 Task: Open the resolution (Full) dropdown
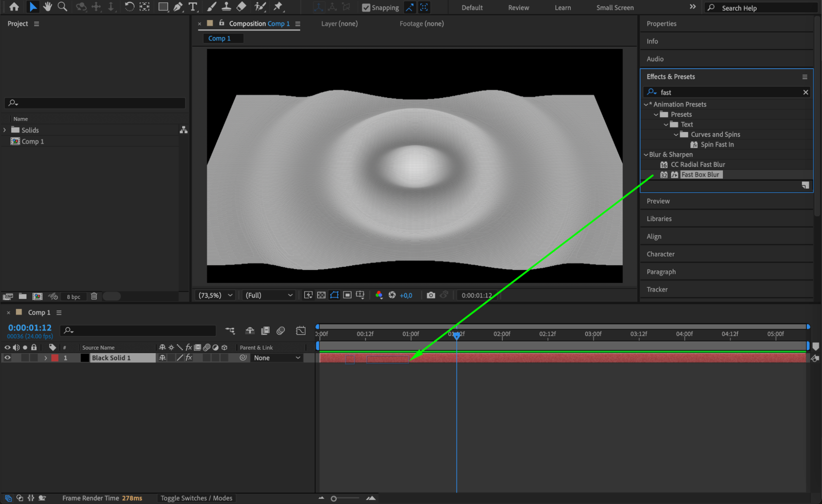[x=269, y=295]
